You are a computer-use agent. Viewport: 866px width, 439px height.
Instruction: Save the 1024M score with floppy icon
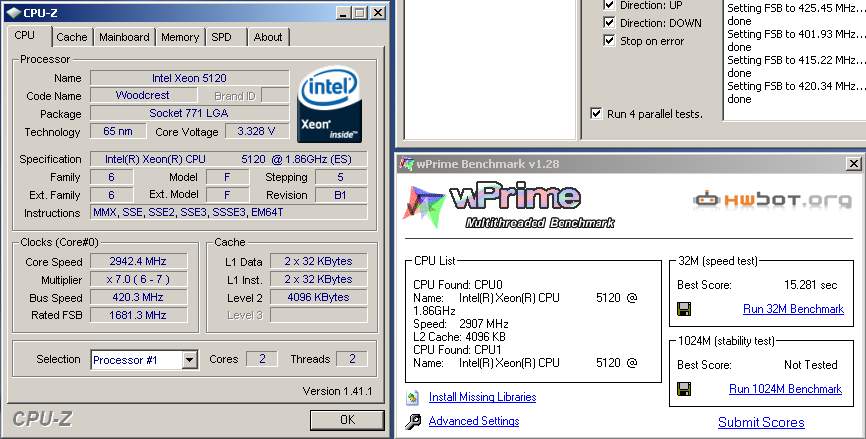(x=684, y=389)
